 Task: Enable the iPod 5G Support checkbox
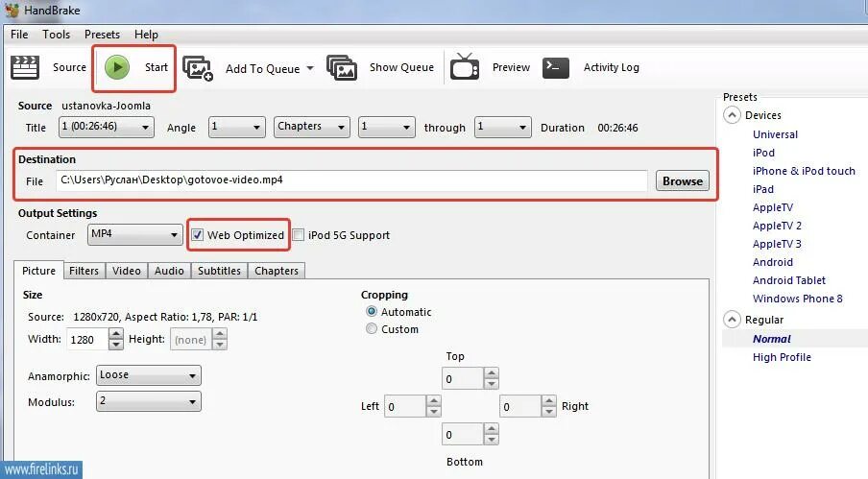tap(299, 235)
